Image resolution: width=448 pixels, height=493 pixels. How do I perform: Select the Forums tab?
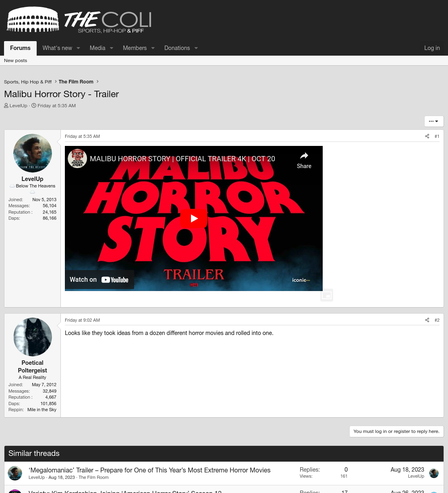tap(20, 48)
